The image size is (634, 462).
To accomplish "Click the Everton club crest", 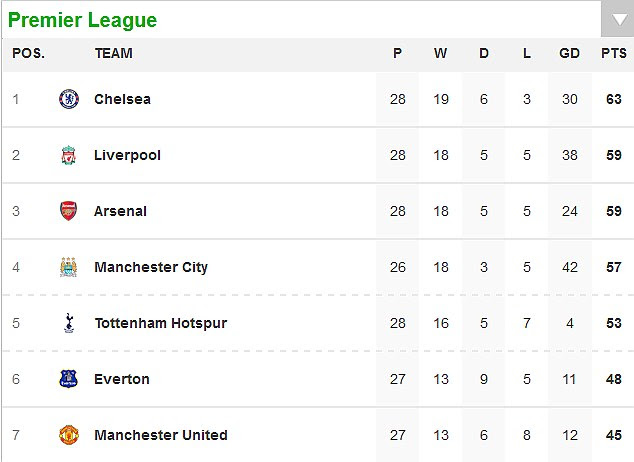I will [69, 379].
